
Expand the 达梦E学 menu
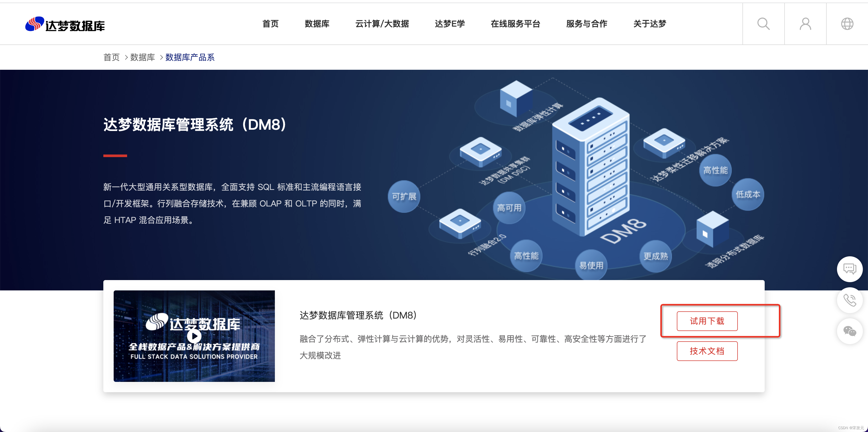click(450, 24)
